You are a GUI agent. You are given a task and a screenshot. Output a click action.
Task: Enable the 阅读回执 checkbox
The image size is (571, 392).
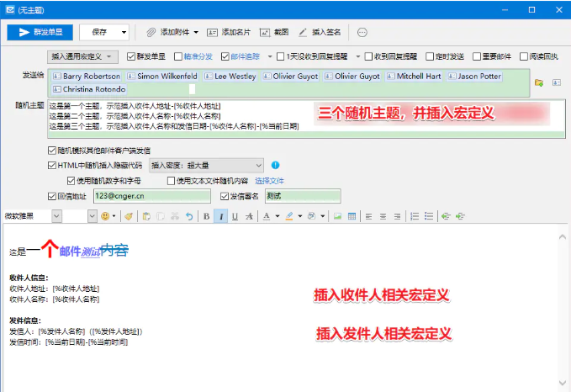[x=524, y=56]
